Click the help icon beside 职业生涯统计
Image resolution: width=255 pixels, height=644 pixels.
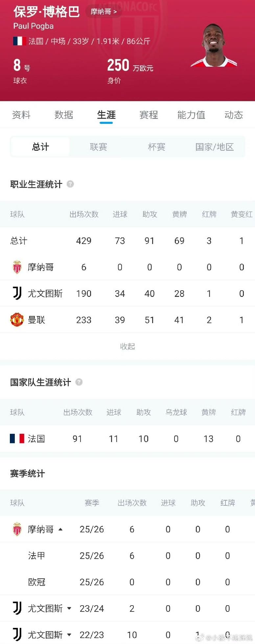70,184
